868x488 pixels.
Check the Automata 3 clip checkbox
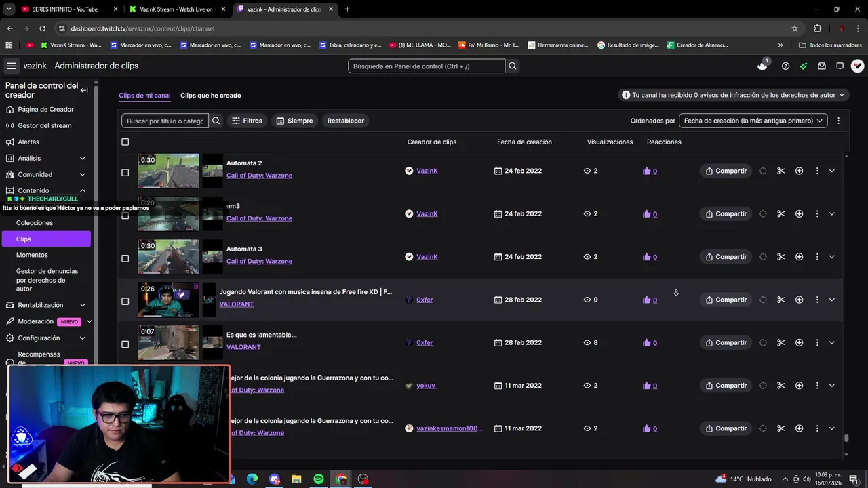click(x=125, y=258)
